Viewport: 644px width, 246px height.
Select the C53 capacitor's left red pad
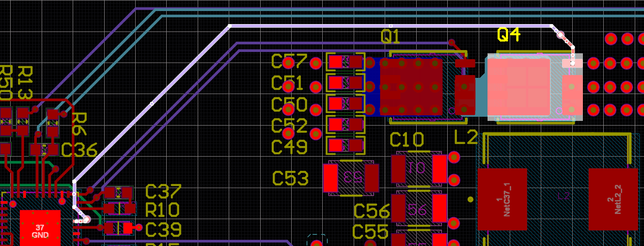(331, 178)
